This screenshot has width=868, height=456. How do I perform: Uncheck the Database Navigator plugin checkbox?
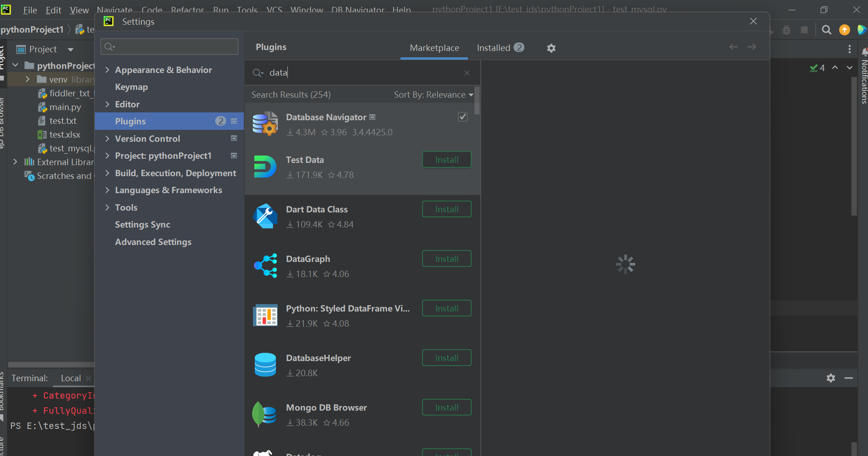click(x=463, y=117)
